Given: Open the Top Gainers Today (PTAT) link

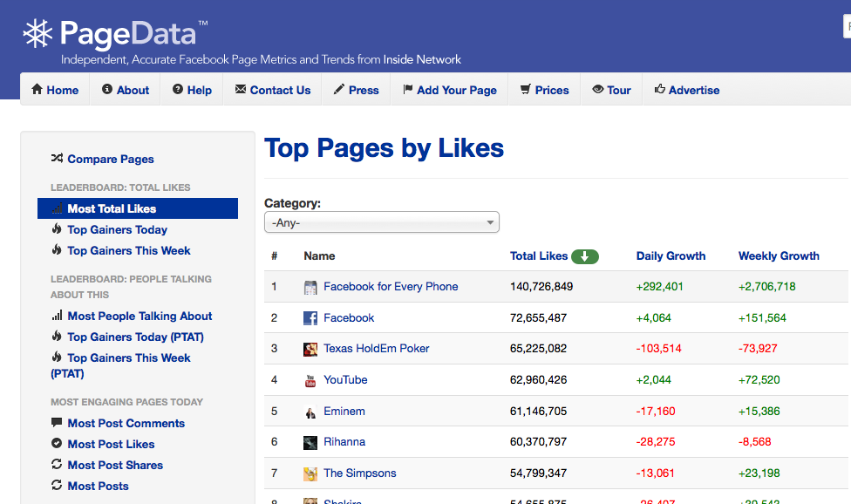Looking at the screenshot, I should coord(136,337).
